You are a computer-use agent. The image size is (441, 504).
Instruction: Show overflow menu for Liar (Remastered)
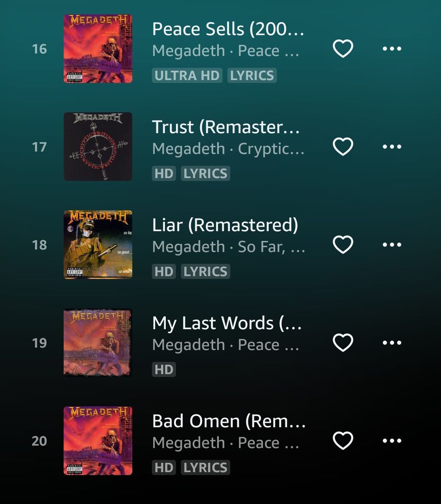pos(392,244)
